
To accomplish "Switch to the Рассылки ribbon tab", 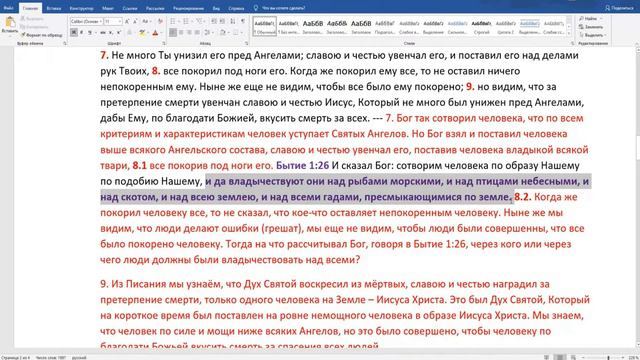I will click(x=155, y=8).
